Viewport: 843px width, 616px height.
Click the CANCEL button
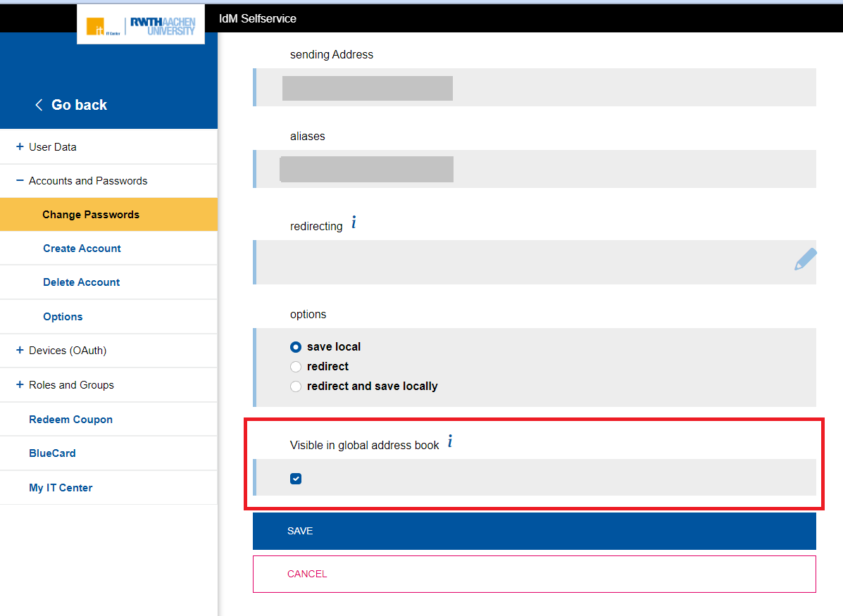[307, 574]
